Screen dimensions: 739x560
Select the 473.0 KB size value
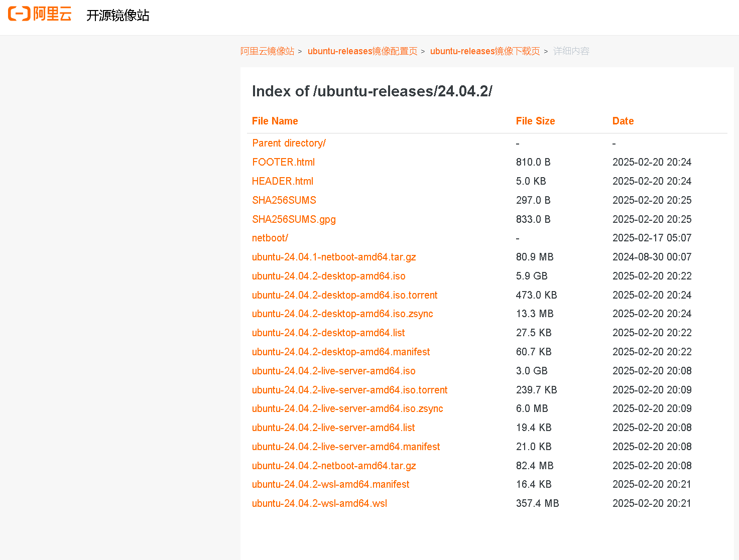point(536,295)
